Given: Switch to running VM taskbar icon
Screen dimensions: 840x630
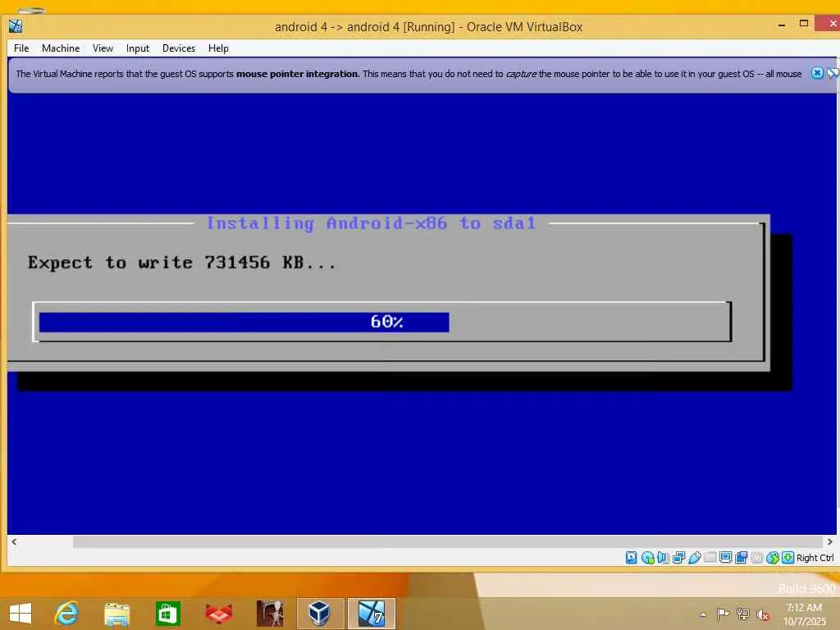Looking at the screenshot, I should (x=372, y=614).
